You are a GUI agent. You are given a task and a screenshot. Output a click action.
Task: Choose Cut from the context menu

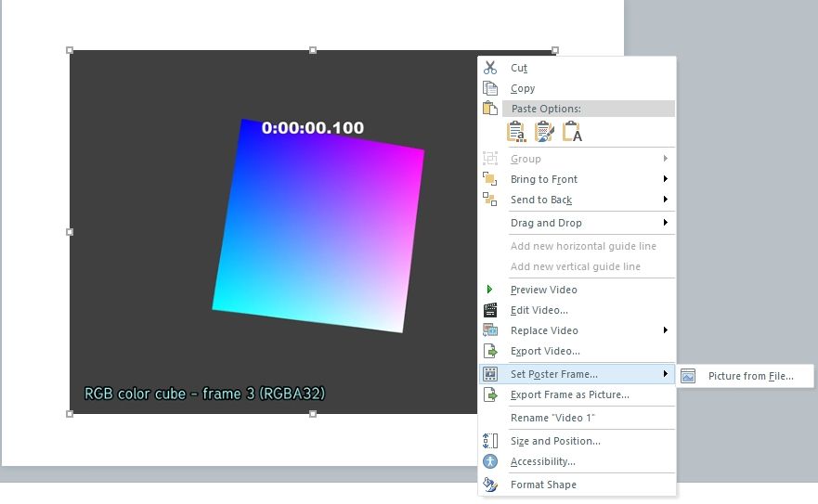click(577, 68)
